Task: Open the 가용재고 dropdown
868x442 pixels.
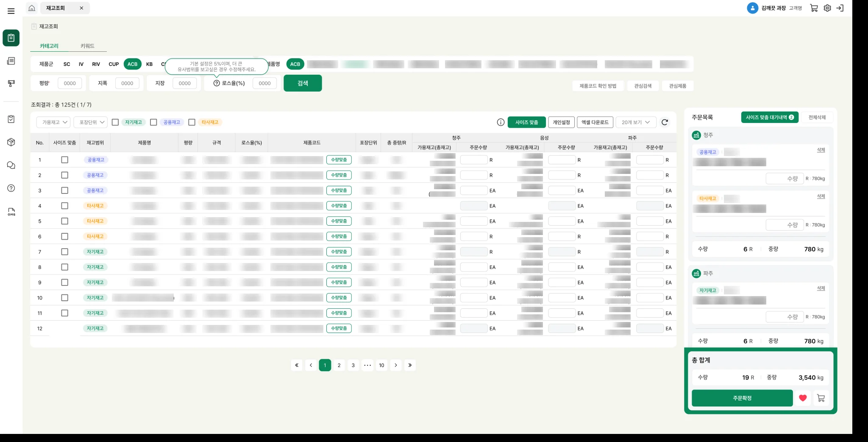Action: (53, 122)
